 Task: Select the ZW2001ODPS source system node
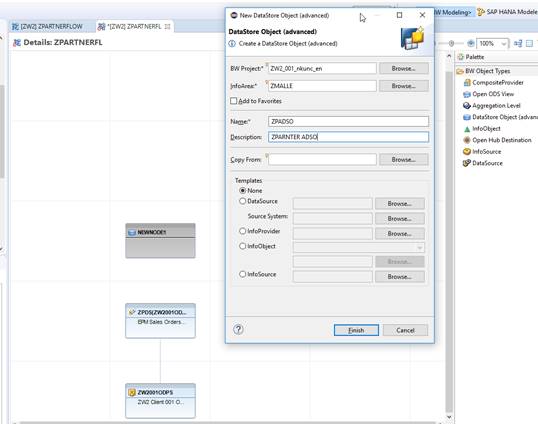pyautogui.click(x=160, y=401)
